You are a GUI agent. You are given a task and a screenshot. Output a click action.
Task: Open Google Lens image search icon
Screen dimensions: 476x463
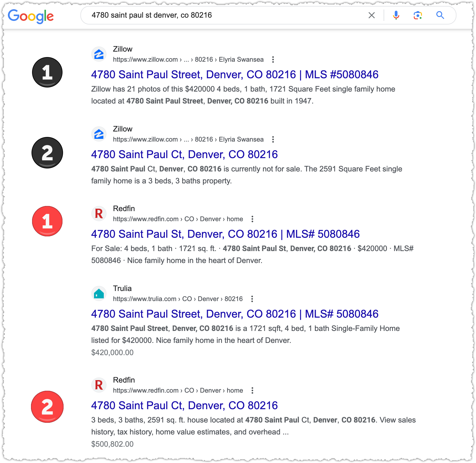point(418,15)
